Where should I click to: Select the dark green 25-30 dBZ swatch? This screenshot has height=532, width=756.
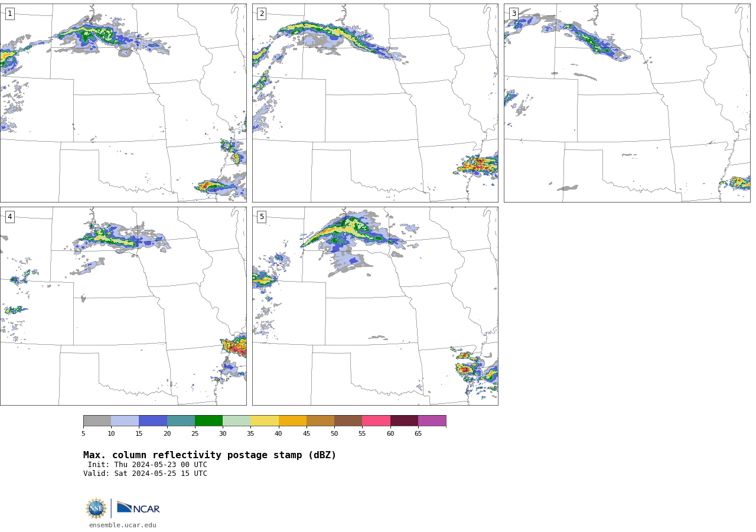point(208,421)
